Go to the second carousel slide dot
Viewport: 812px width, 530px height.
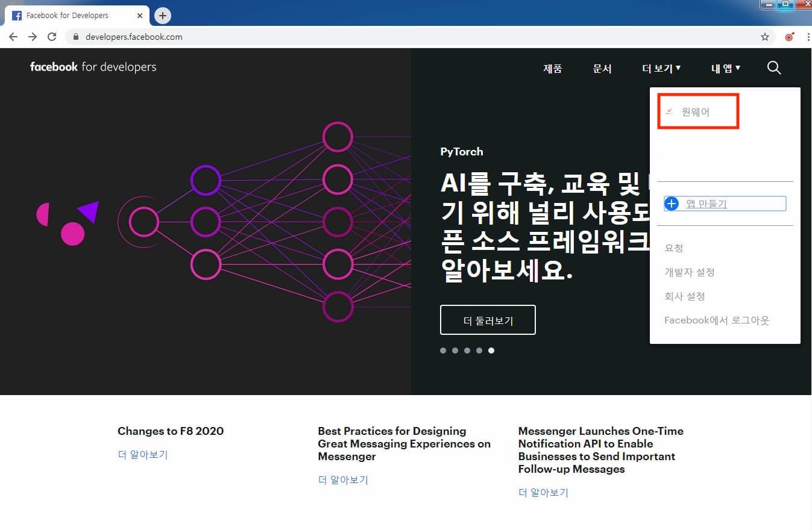click(455, 351)
